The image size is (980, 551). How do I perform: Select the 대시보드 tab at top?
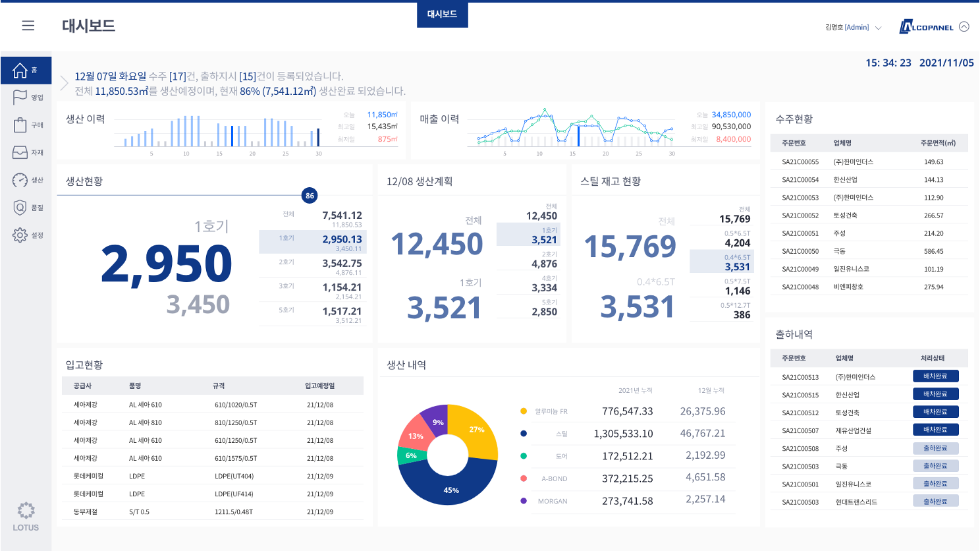coord(442,14)
